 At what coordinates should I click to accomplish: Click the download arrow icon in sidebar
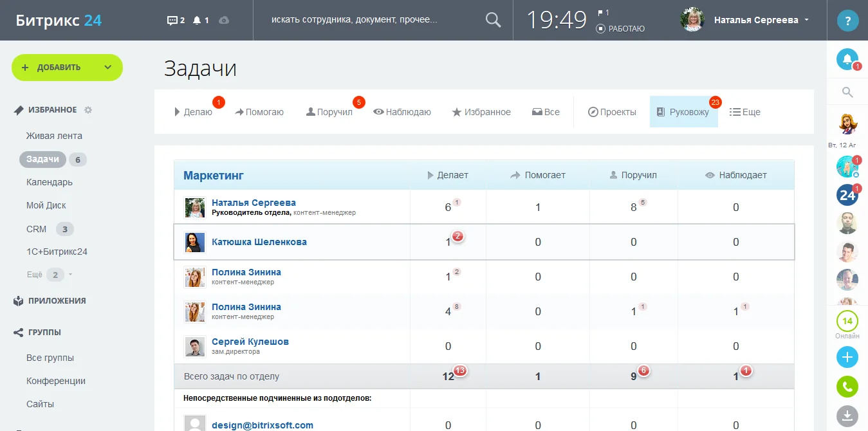click(x=847, y=415)
